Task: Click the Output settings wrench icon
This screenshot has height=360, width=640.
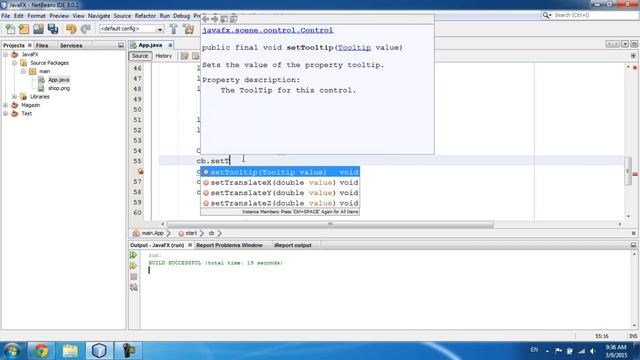Action: [x=133, y=287]
